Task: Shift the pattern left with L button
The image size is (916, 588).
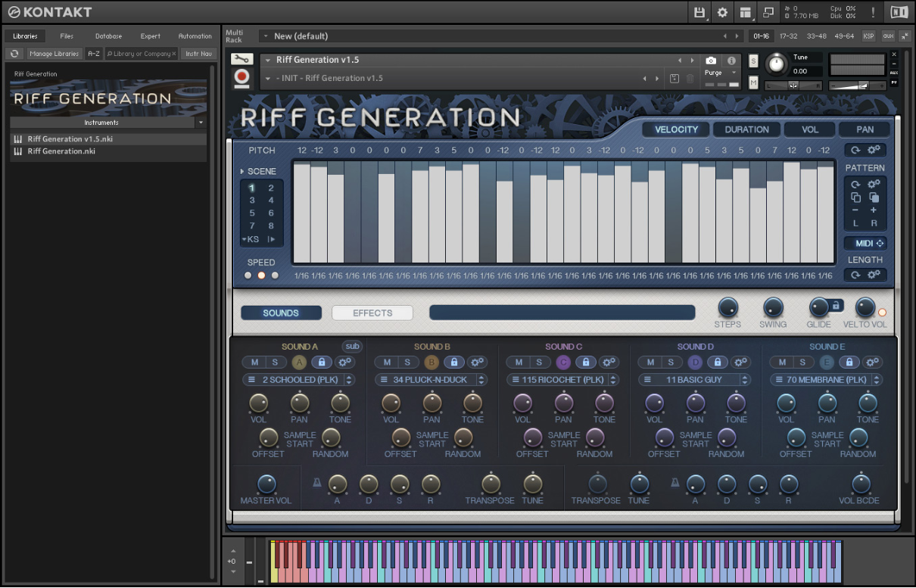Action: click(x=855, y=223)
